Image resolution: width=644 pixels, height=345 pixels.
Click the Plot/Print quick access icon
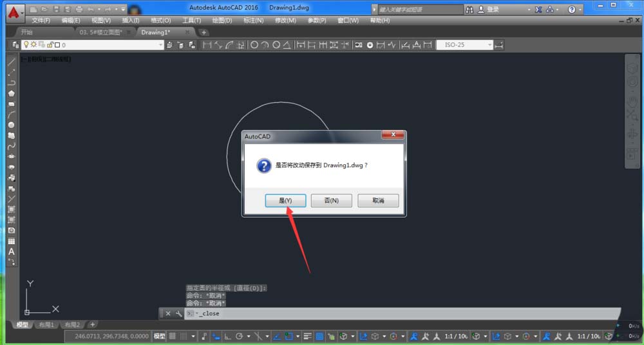pos(79,9)
